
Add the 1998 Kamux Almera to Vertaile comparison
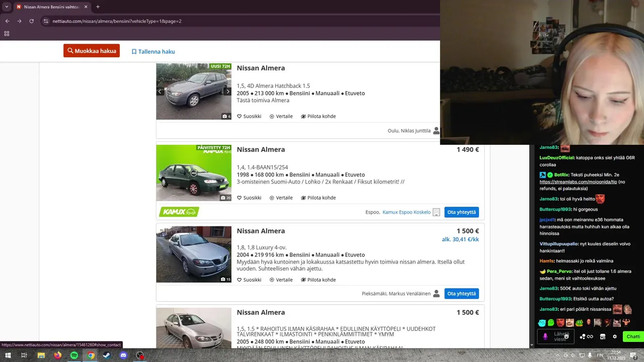coord(281,198)
